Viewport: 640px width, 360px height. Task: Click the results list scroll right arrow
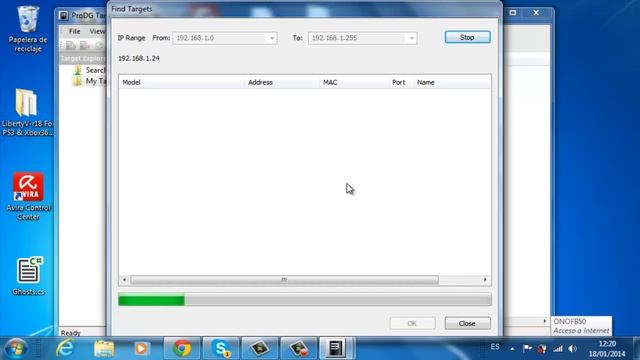[x=485, y=280]
